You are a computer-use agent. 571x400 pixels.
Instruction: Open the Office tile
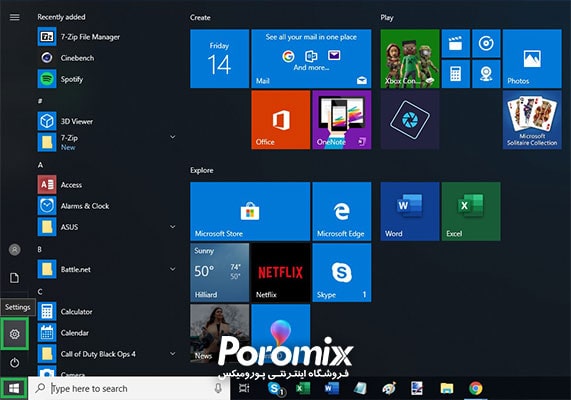point(281,120)
